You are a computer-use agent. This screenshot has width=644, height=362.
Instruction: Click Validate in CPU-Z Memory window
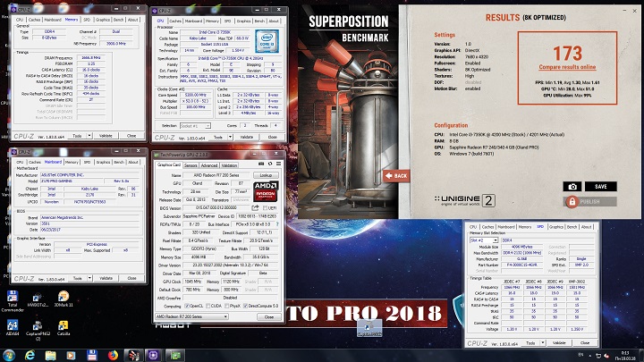[x=106, y=136]
